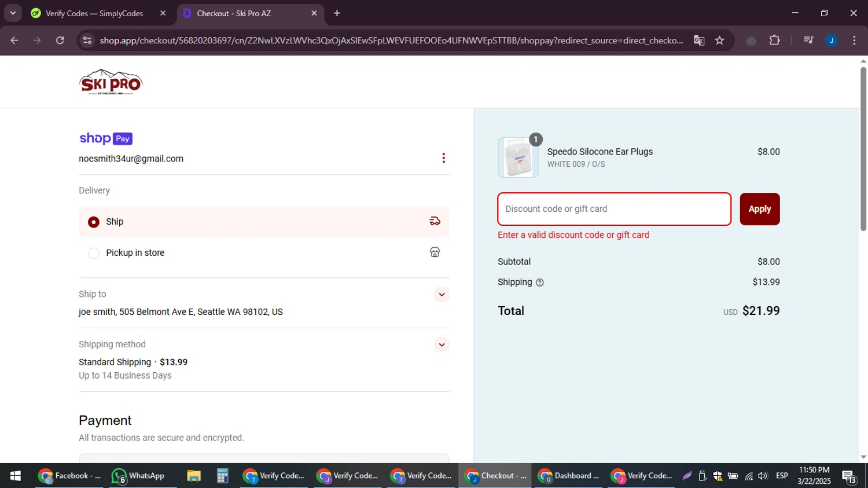This screenshot has height=488, width=868.
Task: Open the taskbar clock showing 11:50 PM
Action: [814, 476]
